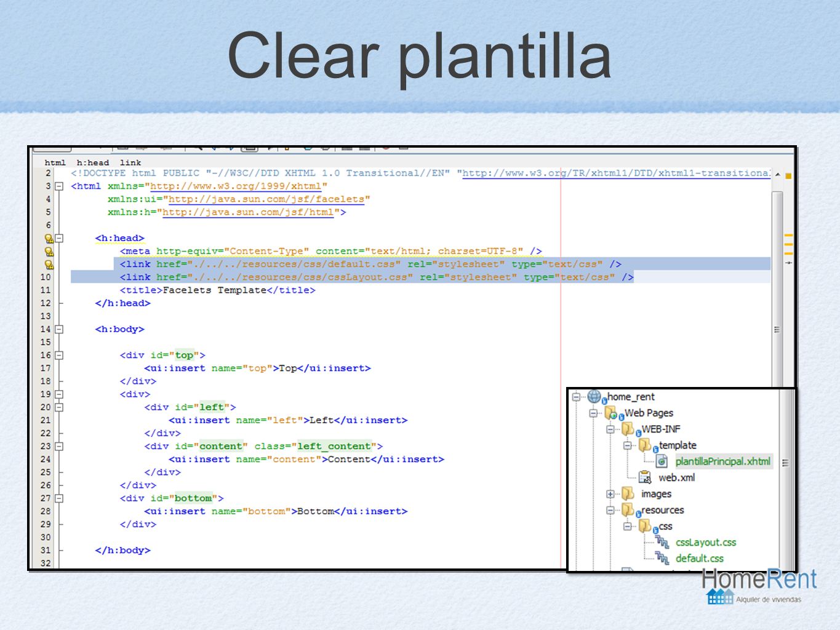This screenshot has width=840, height=630.
Task: Expand the images folder node
Action: tap(610, 494)
